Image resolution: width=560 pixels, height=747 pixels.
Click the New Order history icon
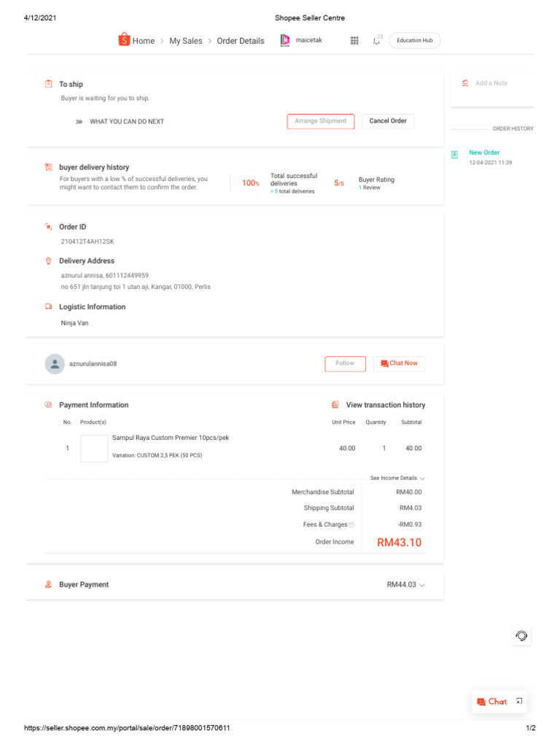455,155
